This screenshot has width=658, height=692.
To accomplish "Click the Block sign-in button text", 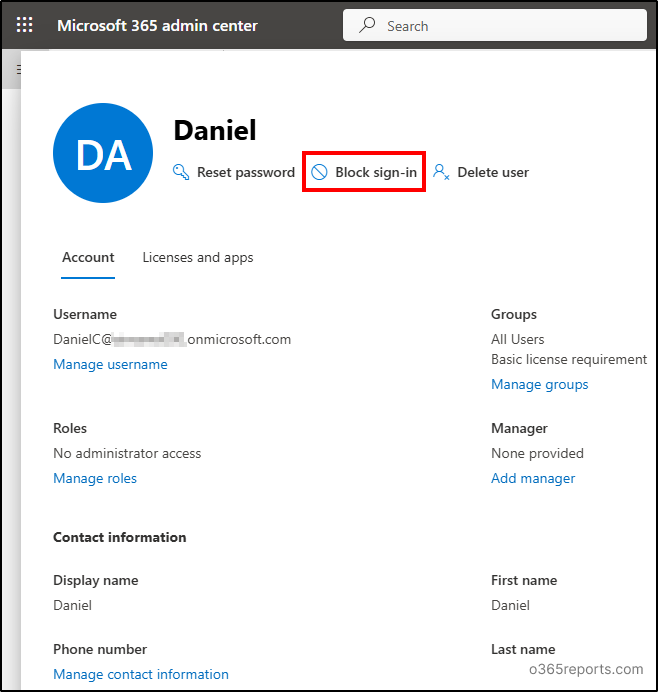I will tap(376, 172).
